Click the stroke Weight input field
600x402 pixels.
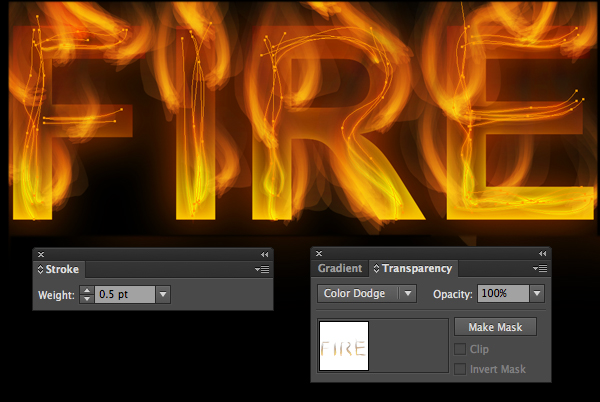(125, 295)
